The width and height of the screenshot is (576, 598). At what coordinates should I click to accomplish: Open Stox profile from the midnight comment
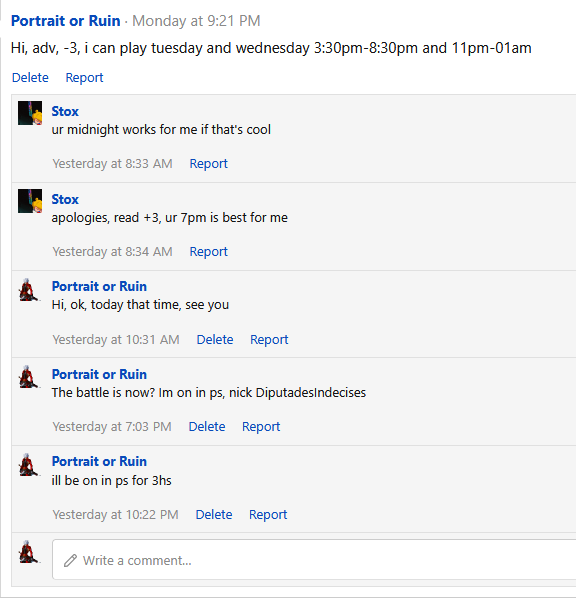(65, 111)
